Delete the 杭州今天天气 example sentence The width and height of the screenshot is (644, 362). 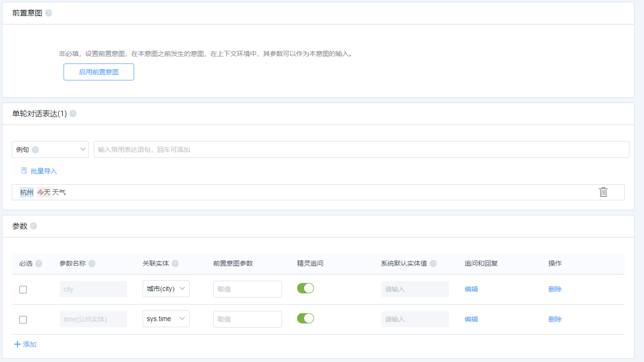coord(604,192)
